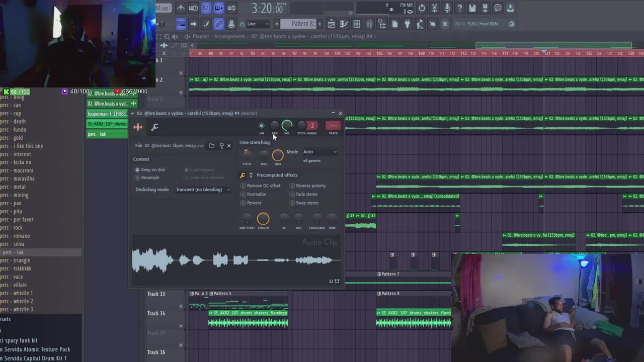Open the wrench settings tab in the sampler

click(x=154, y=127)
